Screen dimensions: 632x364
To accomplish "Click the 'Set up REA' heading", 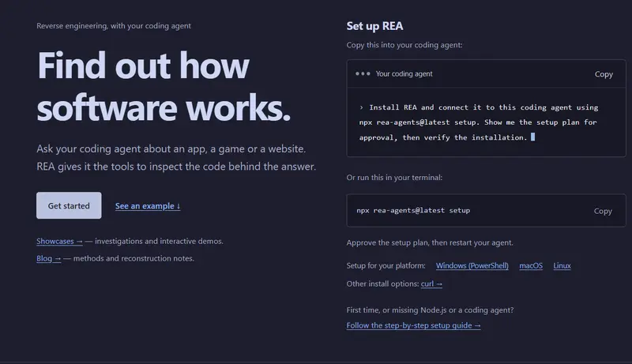I will point(374,26).
